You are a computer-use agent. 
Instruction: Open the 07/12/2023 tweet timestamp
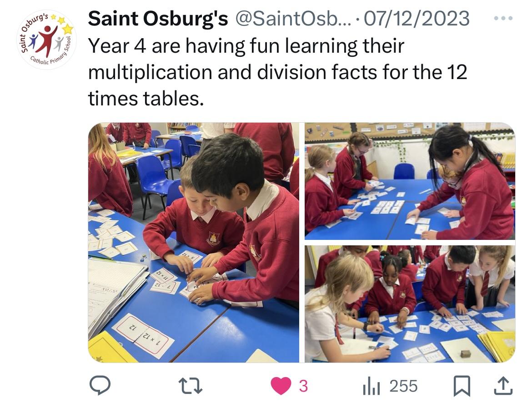[x=417, y=19]
